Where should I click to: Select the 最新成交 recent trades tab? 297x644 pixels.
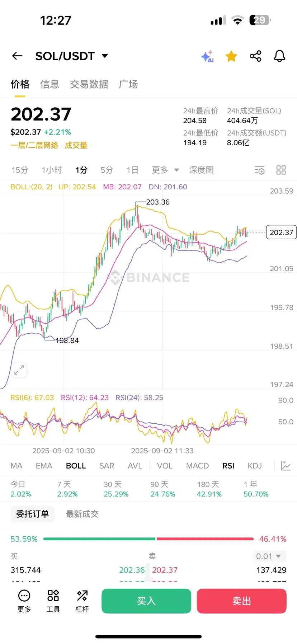pyautogui.click(x=82, y=514)
